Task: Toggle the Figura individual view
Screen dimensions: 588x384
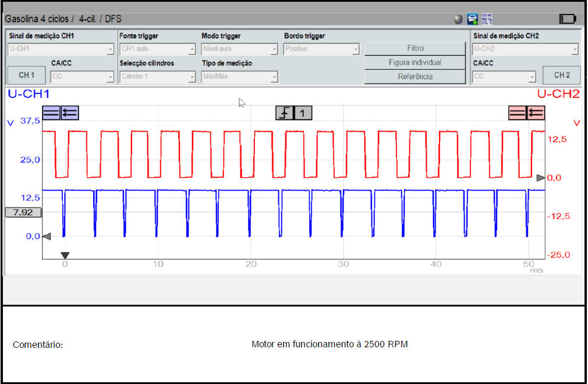Action: pyautogui.click(x=415, y=62)
